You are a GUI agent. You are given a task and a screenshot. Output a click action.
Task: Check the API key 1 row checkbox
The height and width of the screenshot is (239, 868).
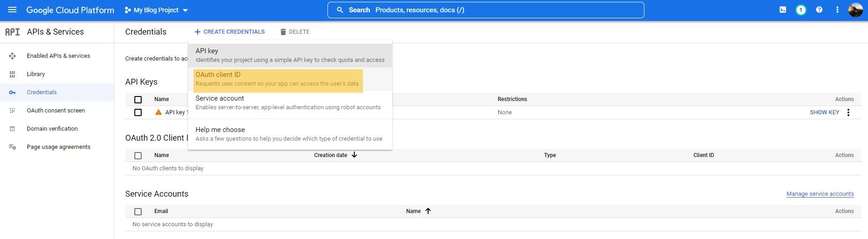click(x=138, y=112)
